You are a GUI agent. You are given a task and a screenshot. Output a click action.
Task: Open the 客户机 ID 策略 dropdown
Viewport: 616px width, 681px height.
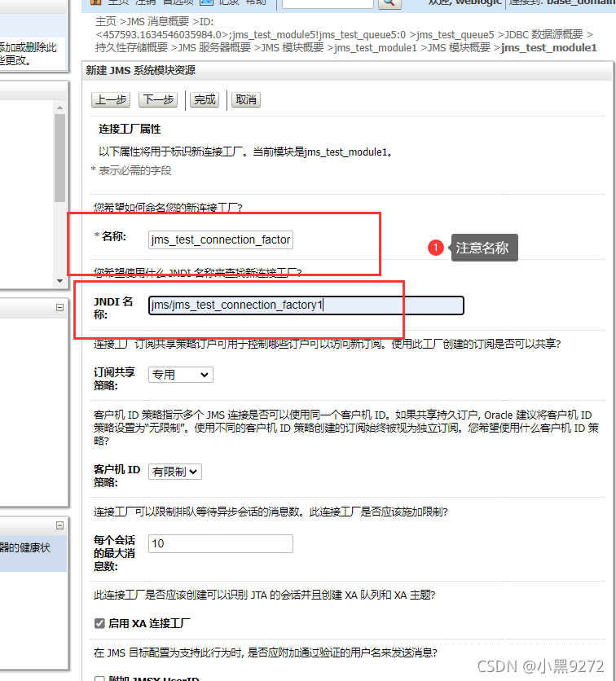click(x=175, y=472)
